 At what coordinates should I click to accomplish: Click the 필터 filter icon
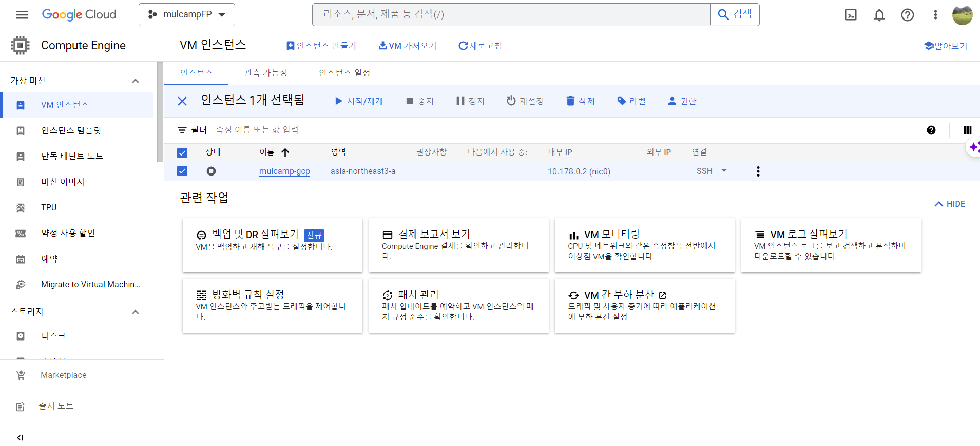182,130
